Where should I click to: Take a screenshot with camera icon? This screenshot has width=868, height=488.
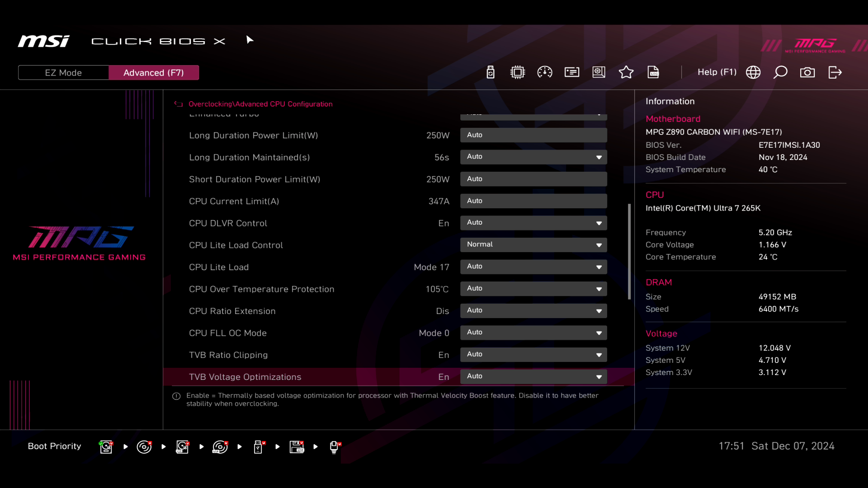tap(807, 72)
